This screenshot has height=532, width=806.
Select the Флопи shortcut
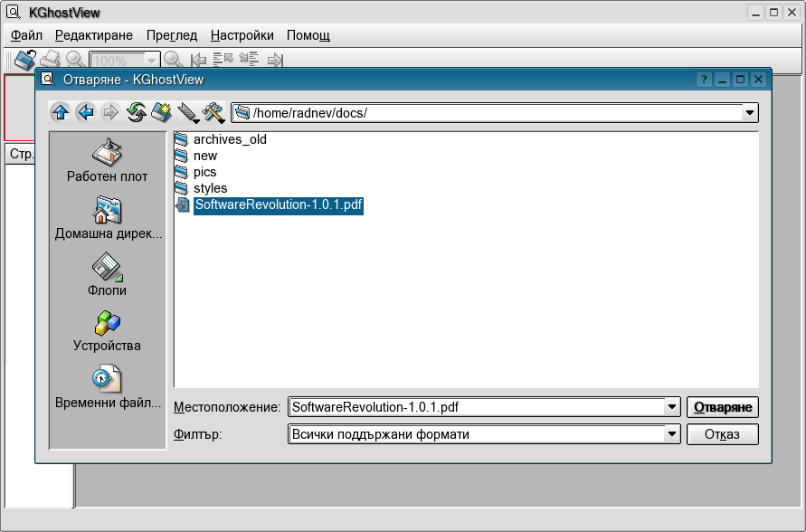pos(107,275)
